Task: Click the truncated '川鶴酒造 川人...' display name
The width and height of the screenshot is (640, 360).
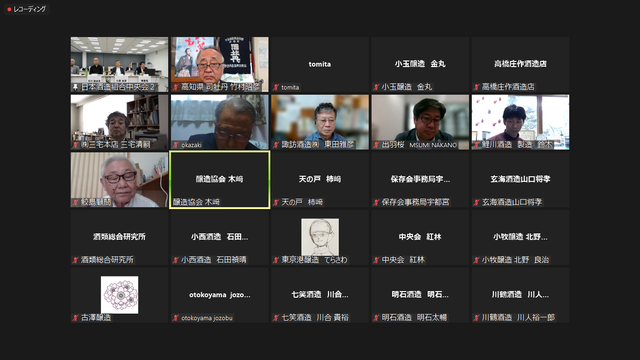Action: (520, 294)
